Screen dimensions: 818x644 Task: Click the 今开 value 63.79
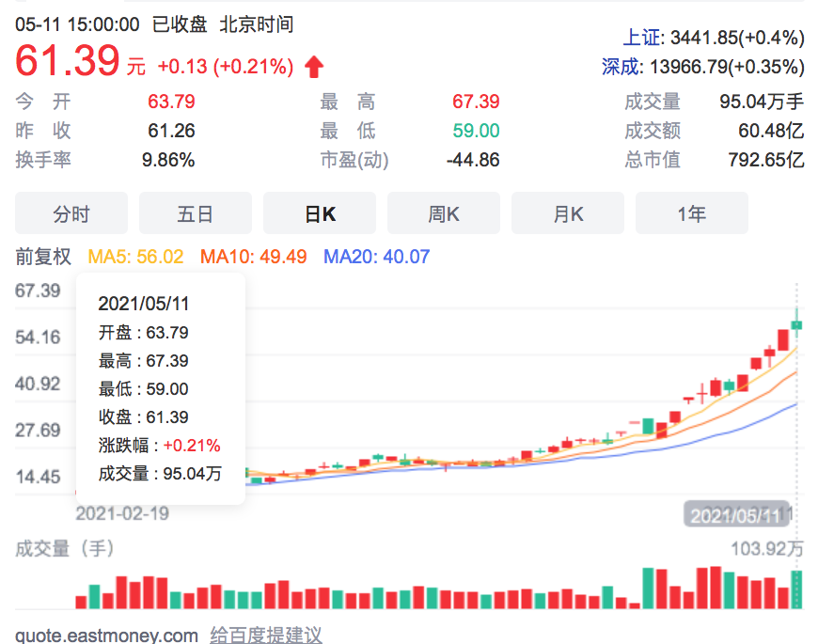[171, 102]
